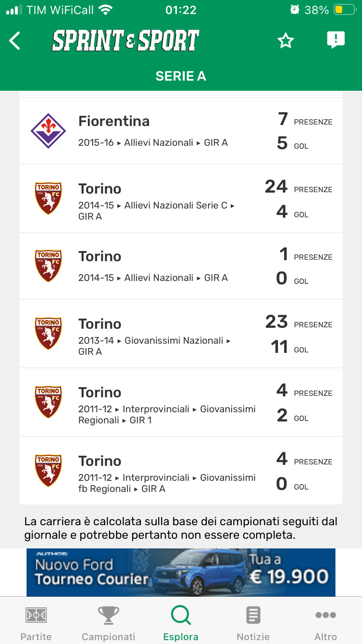Tap the Ford Tourneo Courier ad banner
The image size is (362, 644).
click(181, 573)
